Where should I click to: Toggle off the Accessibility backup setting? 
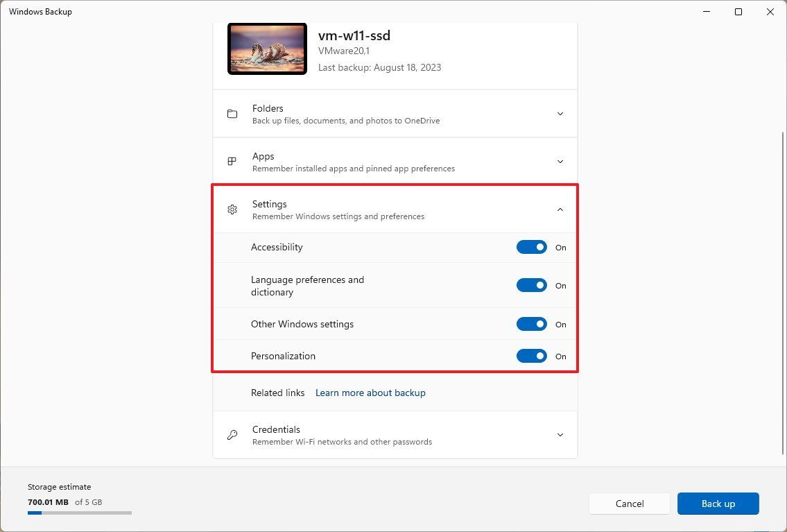pyautogui.click(x=531, y=247)
